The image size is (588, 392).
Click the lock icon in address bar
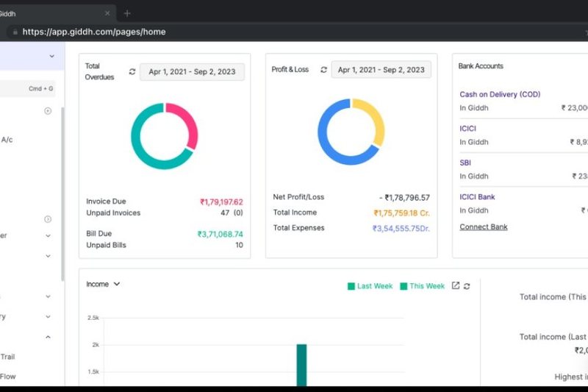point(15,32)
